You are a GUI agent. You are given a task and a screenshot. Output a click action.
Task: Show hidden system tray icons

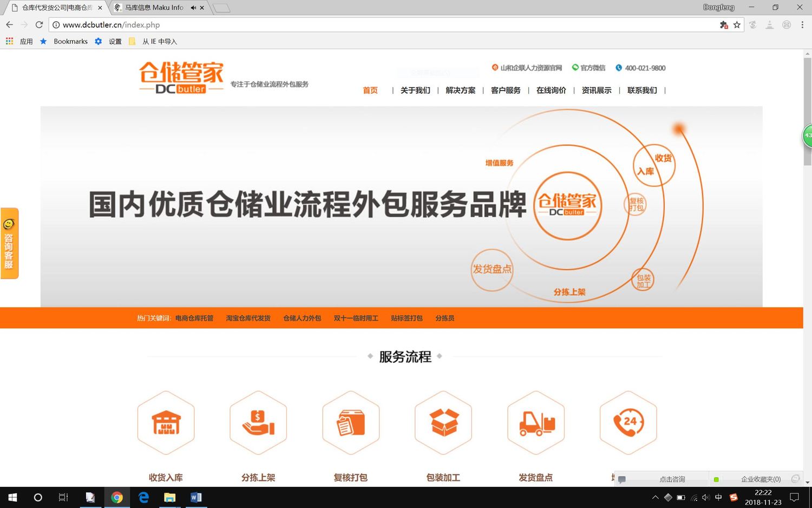(x=655, y=497)
